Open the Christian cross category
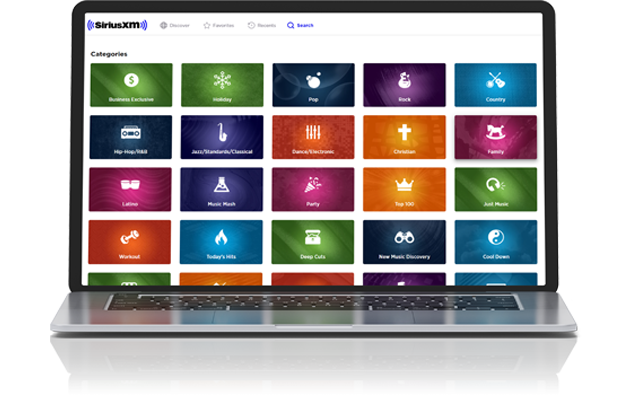 click(x=404, y=137)
